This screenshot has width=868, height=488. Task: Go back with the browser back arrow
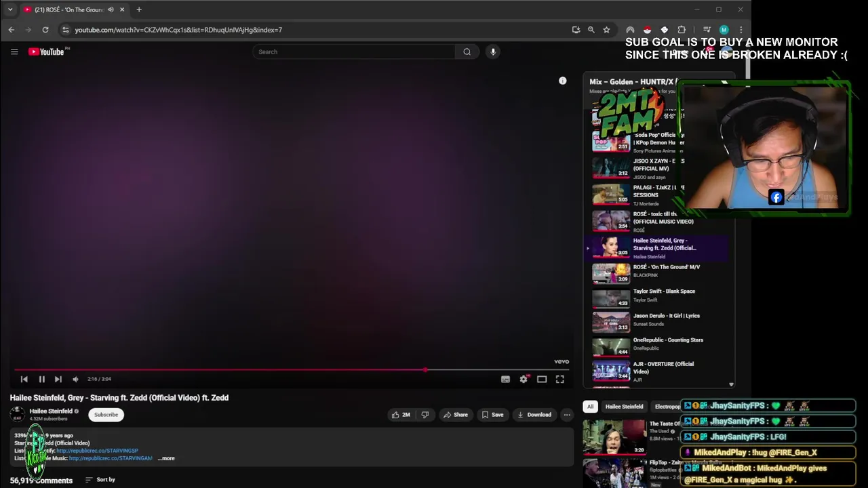tap(12, 30)
